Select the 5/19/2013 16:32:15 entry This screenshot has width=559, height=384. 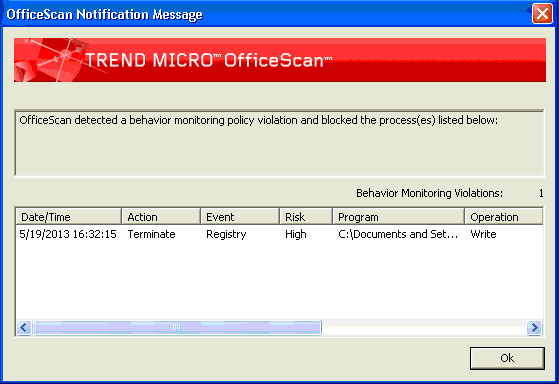pos(68,234)
